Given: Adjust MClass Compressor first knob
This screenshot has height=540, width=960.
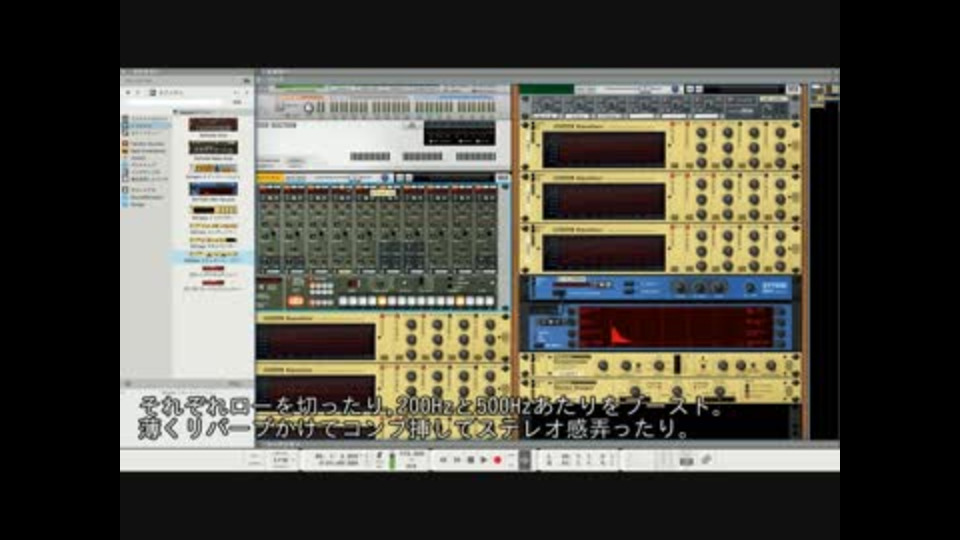Looking at the screenshot, I should coord(603,366).
